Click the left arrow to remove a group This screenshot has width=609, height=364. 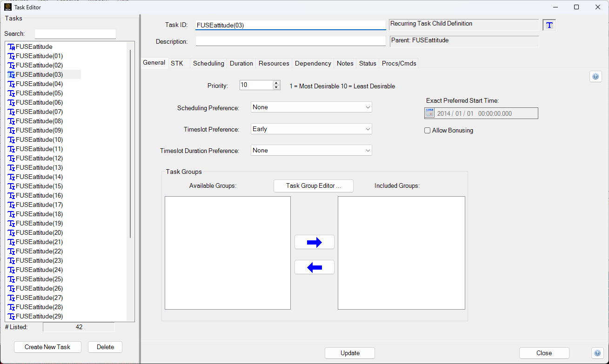tap(314, 267)
